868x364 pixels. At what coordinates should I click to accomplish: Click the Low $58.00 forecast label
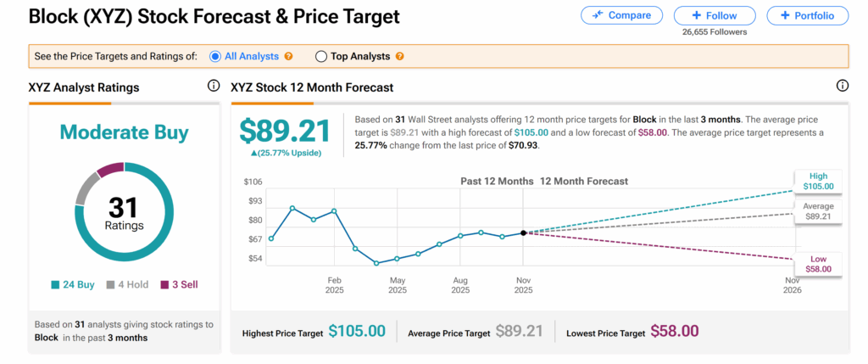point(818,263)
